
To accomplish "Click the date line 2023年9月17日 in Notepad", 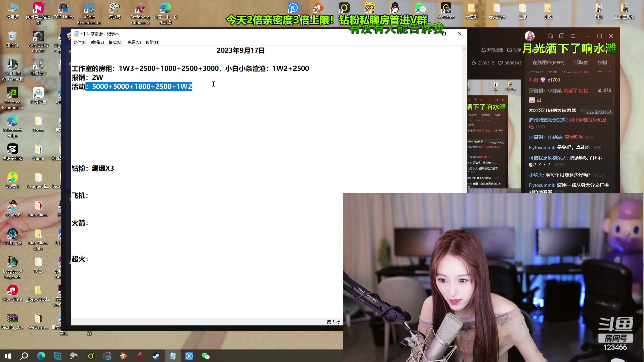I will tap(241, 51).
